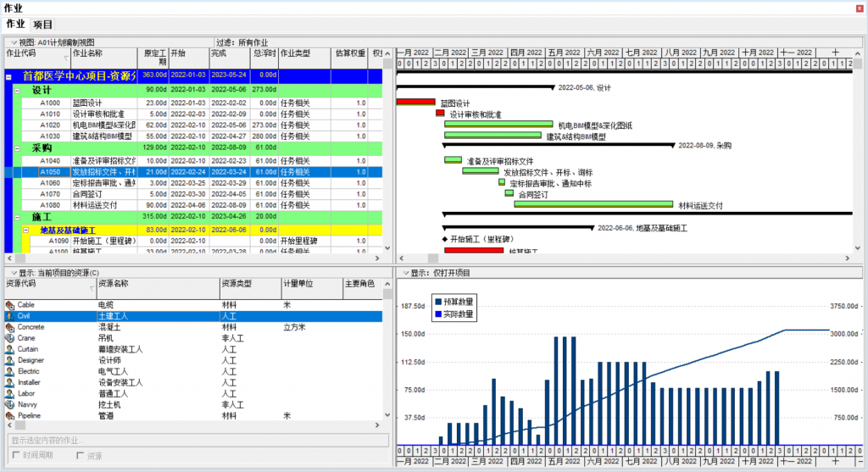
Task: Click the Electric resource icon
Action: pyautogui.click(x=10, y=371)
